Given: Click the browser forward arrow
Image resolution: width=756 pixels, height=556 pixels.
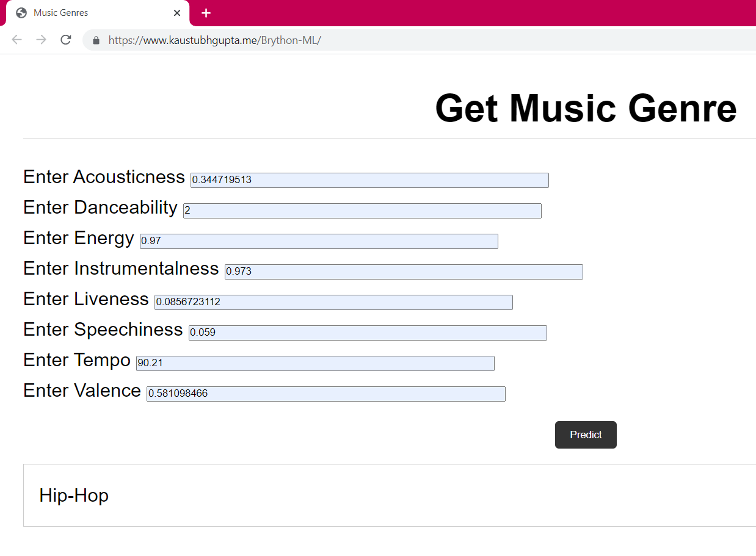Looking at the screenshot, I should [x=41, y=40].
